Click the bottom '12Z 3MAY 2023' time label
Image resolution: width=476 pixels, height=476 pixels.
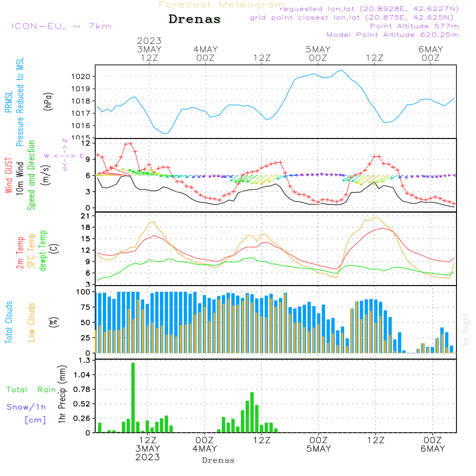click(148, 449)
